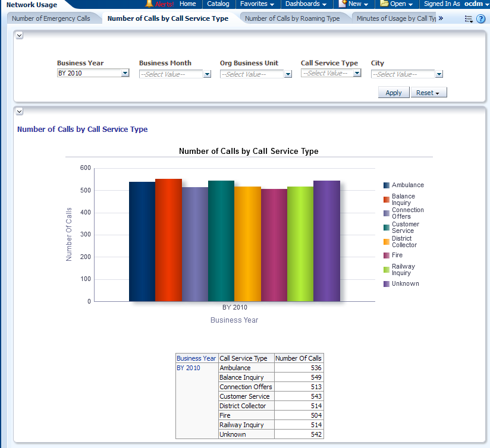Click the Reset button
490x448 pixels.
click(428, 93)
